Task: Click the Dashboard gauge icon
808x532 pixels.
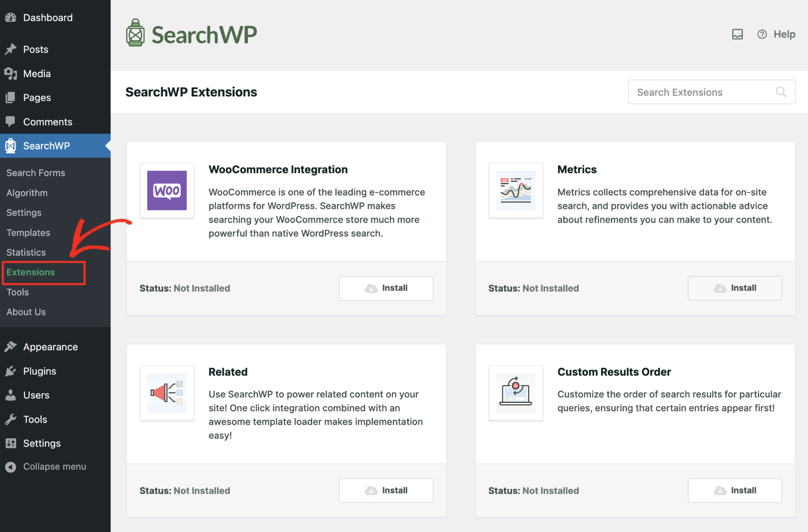Action: point(11,17)
